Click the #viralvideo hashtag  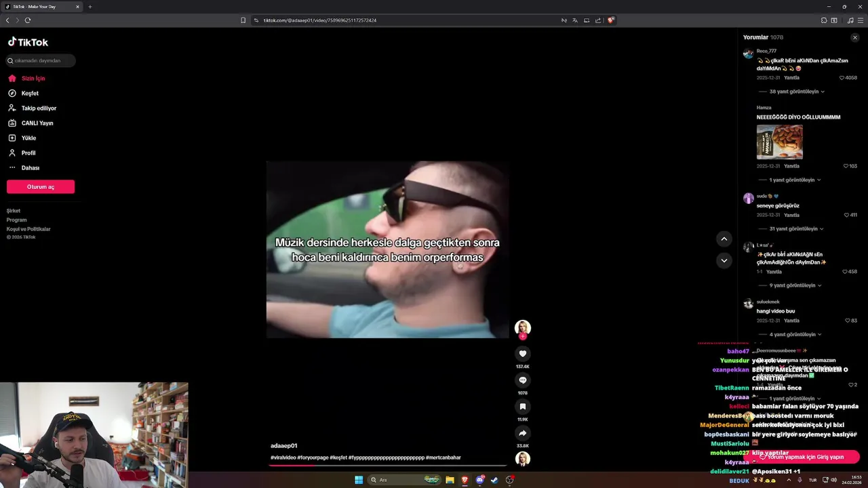pyautogui.click(x=283, y=457)
